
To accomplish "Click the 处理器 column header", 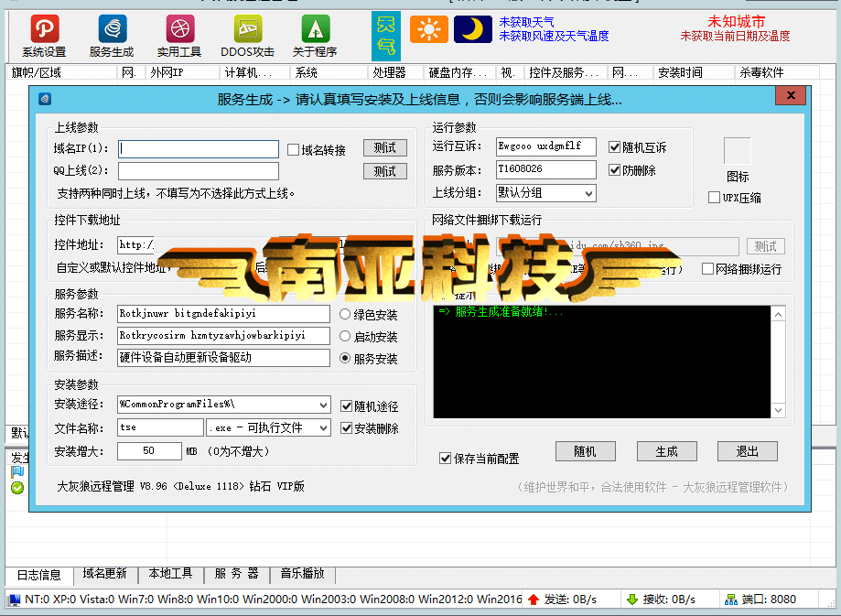I will point(396,72).
